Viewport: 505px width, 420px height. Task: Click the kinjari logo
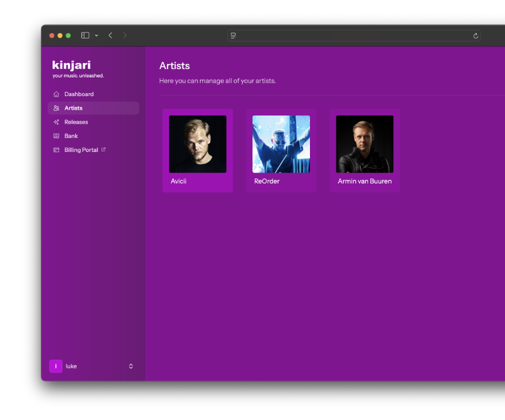[71, 65]
